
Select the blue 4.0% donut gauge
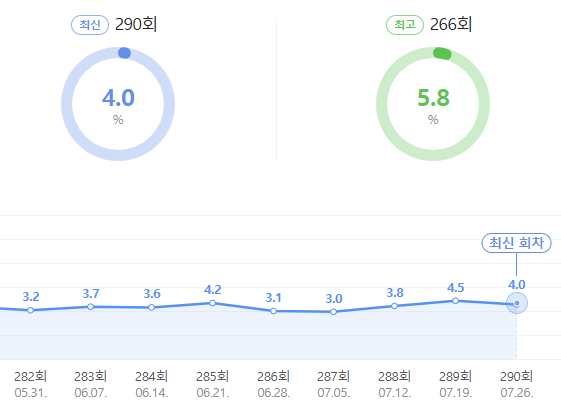click(x=118, y=104)
